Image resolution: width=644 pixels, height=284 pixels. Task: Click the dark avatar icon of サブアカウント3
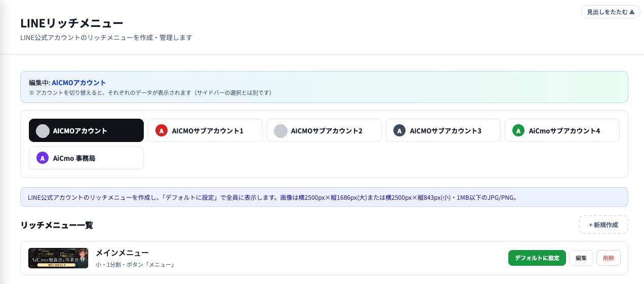click(399, 131)
